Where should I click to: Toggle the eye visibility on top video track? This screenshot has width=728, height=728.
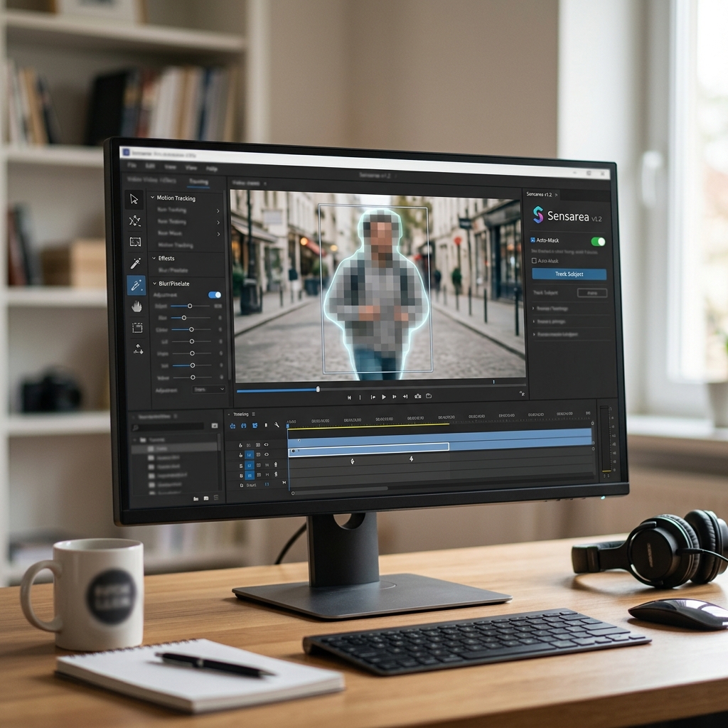pyautogui.click(x=266, y=445)
